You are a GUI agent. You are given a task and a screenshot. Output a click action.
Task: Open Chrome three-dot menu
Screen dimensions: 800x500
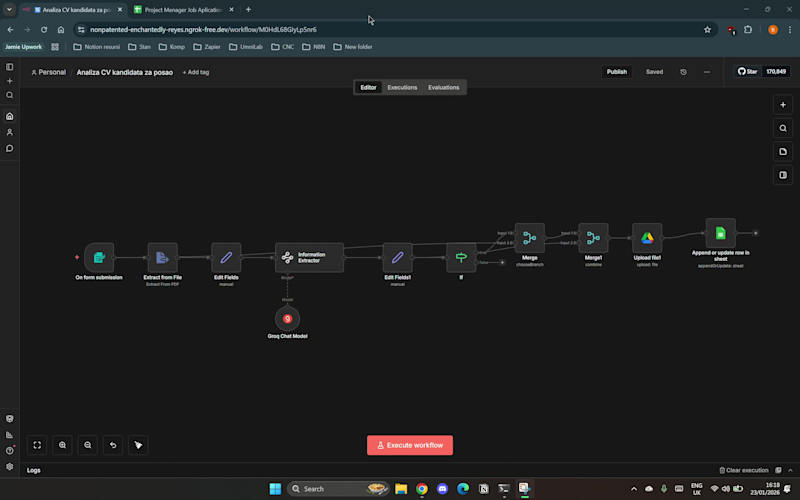pyautogui.click(x=790, y=30)
